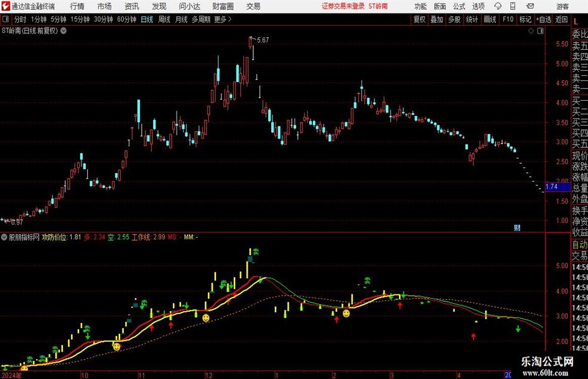Click the 1.74 current price tag
The height and width of the screenshot is (379, 588).
558,187
